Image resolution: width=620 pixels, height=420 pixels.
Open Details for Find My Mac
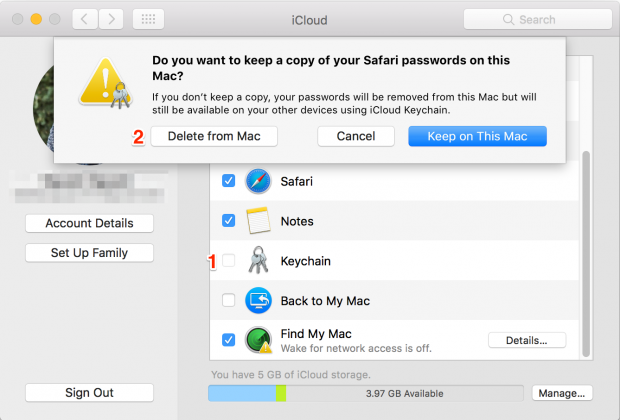point(527,340)
